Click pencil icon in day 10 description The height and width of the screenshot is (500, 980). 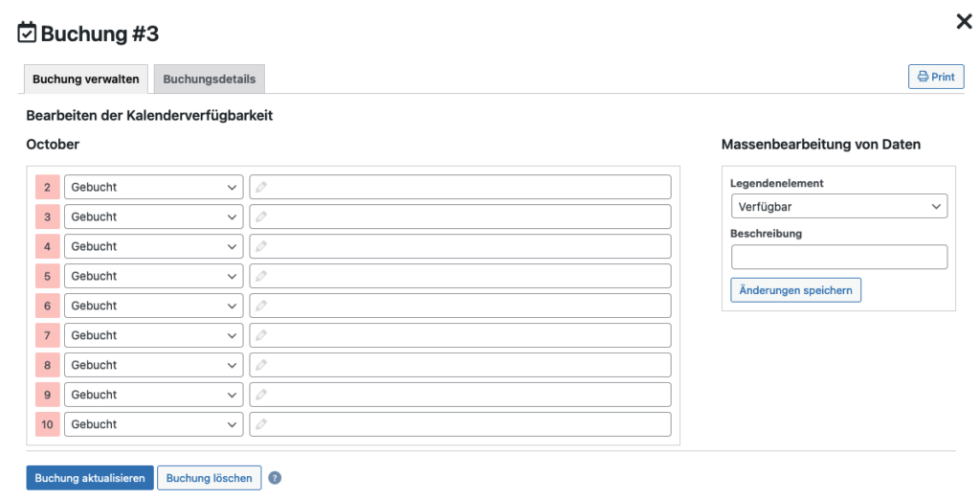tap(261, 425)
